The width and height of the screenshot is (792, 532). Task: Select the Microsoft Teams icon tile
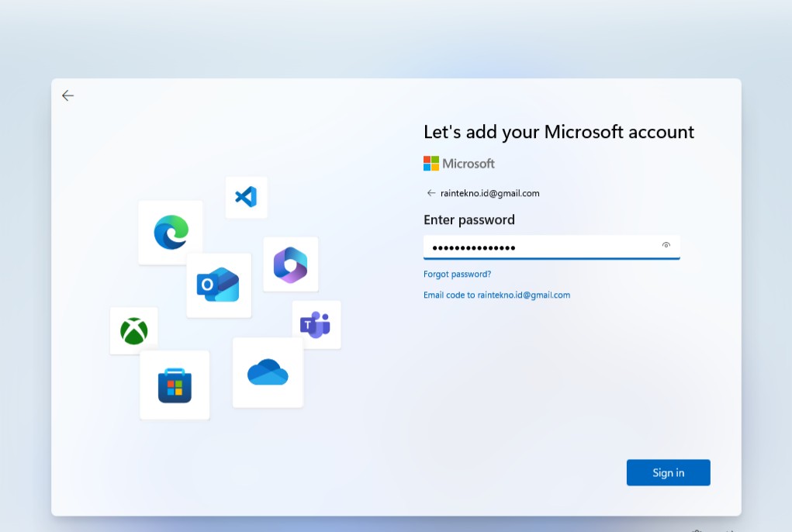click(x=316, y=324)
